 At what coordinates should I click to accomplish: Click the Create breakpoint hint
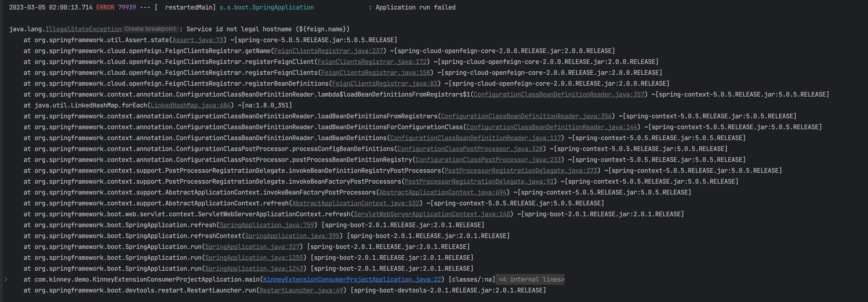coord(150,29)
